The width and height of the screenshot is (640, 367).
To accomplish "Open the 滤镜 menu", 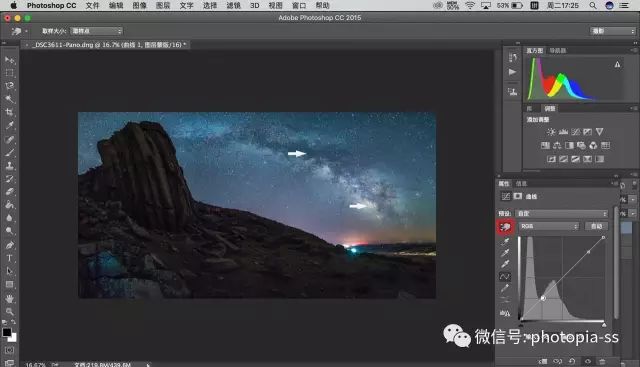I will (233, 5).
